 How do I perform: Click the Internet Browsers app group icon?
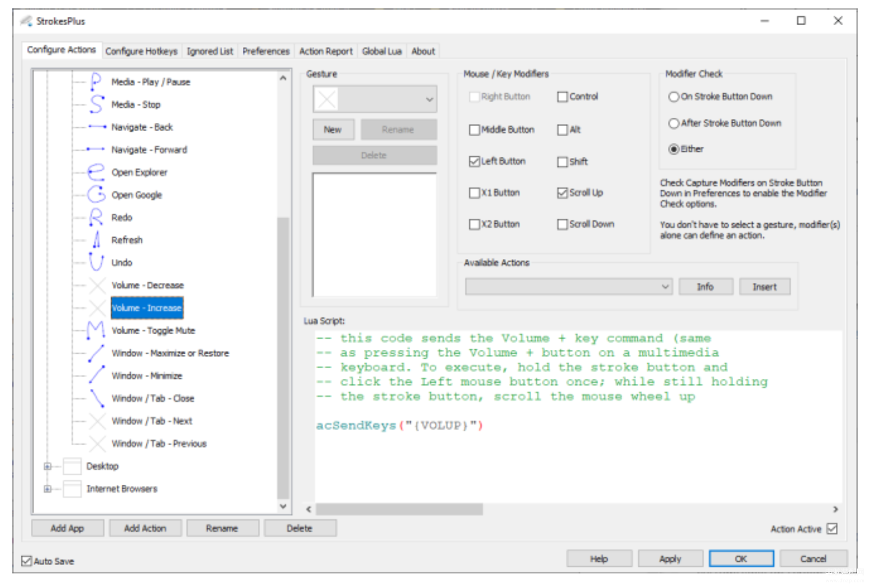click(x=72, y=489)
